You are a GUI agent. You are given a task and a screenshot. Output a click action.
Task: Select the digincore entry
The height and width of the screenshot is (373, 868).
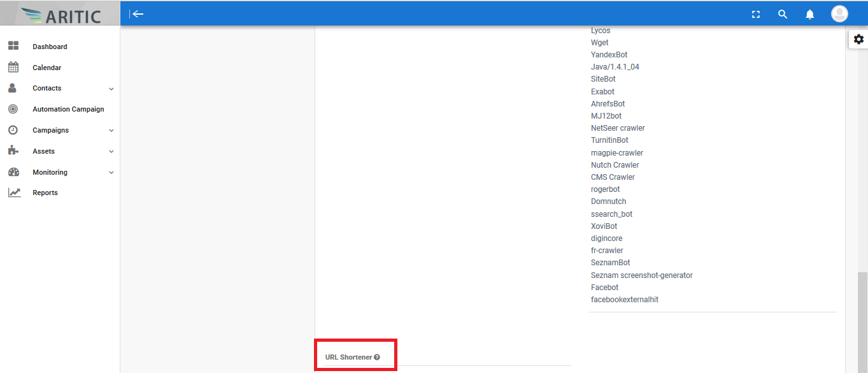607,238
